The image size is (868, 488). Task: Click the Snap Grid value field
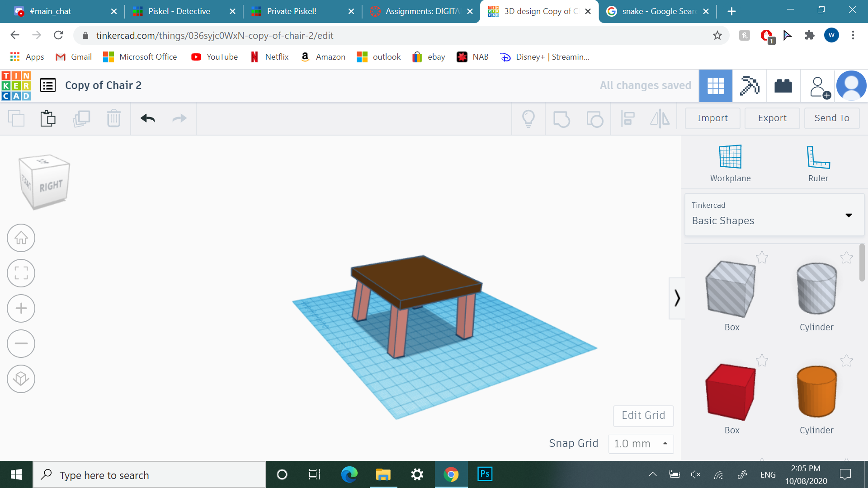pos(634,443)
